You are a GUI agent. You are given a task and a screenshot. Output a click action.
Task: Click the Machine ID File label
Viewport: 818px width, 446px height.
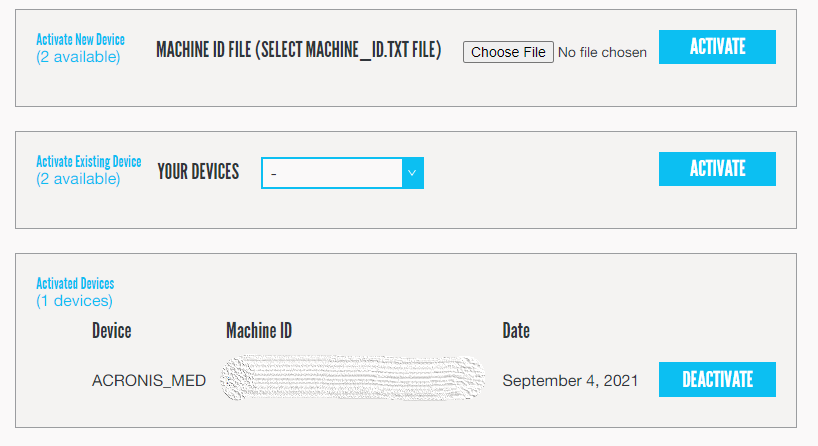tap(298, 50)
